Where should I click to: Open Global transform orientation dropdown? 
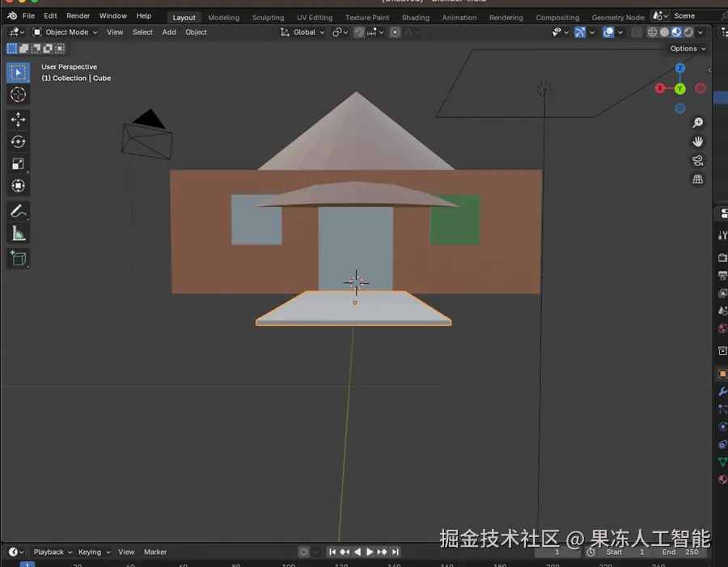point(303,32)
